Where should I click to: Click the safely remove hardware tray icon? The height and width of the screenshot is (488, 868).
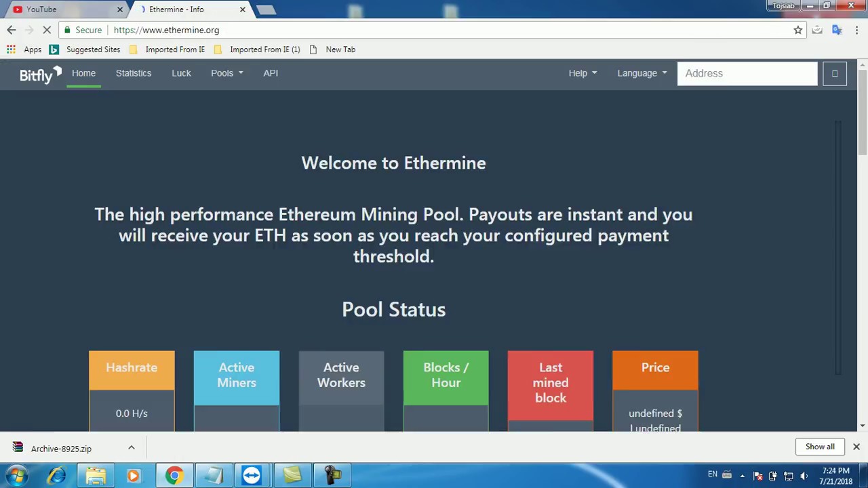(772, 476)
